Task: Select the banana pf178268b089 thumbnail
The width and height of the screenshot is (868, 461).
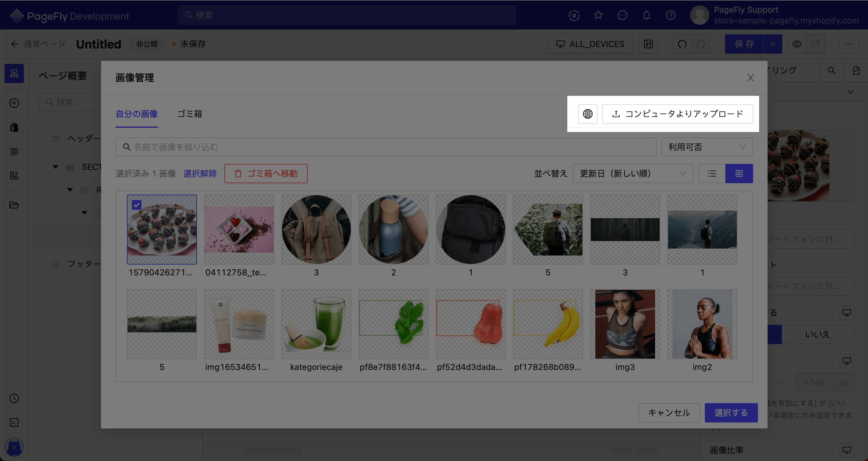Action: pos(548,324)
